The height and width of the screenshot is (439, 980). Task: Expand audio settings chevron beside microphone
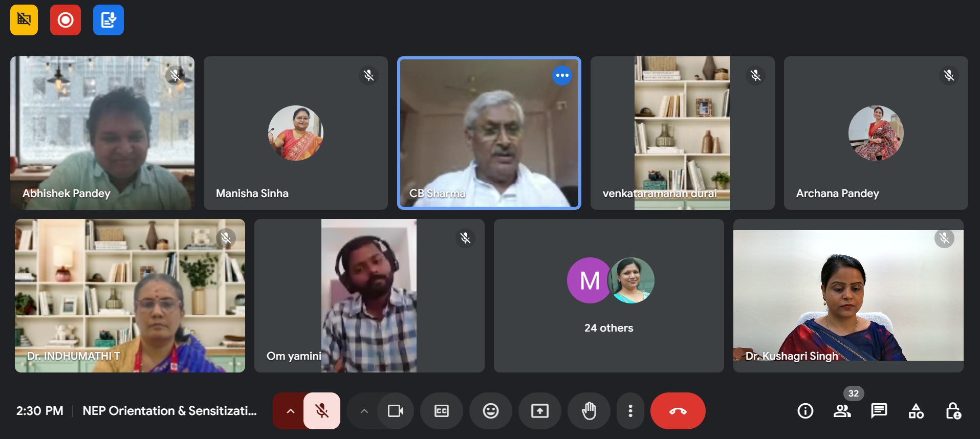290,411
